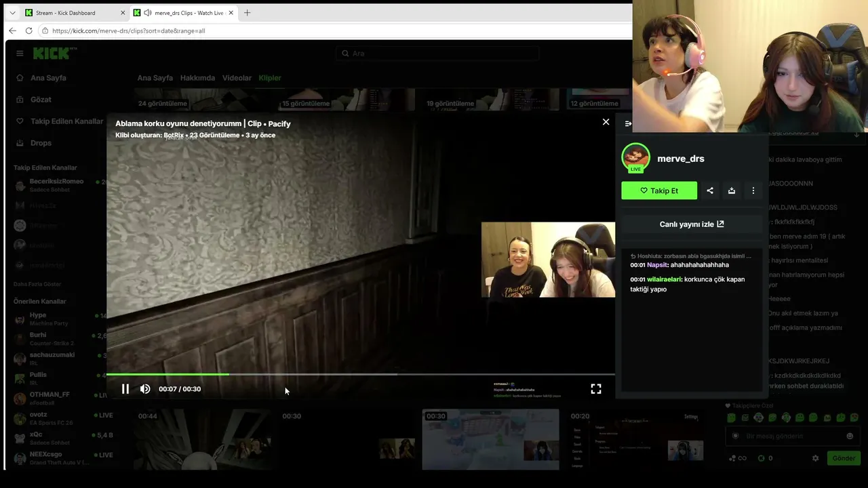Click Napsit username in clip chat
868x488 pixels.
pos(657,265)
